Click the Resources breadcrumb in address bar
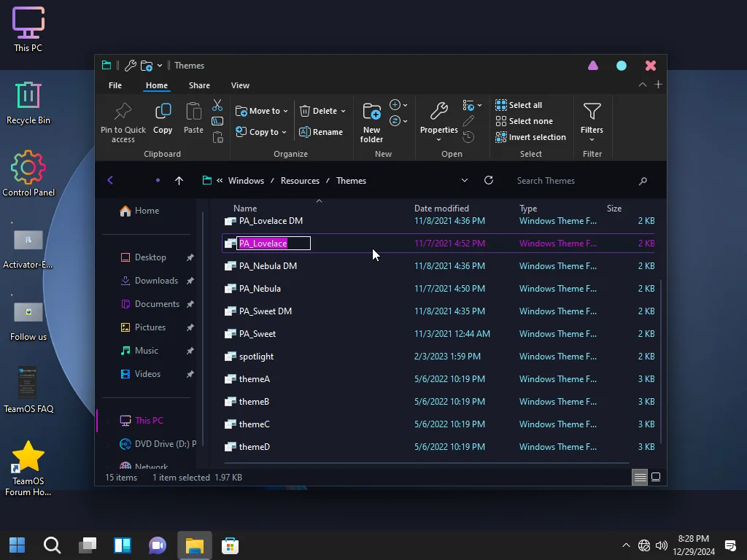Viewport: 747px width, 560px height. [x=300, y=181]
